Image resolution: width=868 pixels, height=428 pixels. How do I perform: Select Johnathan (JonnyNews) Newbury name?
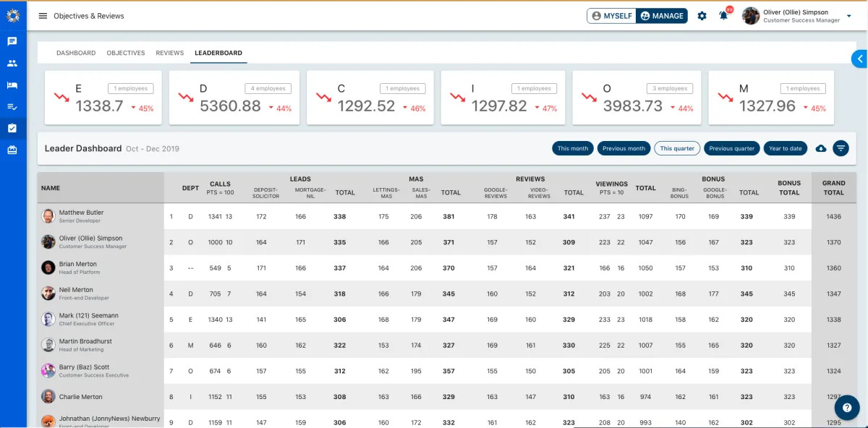click(109, 418)
